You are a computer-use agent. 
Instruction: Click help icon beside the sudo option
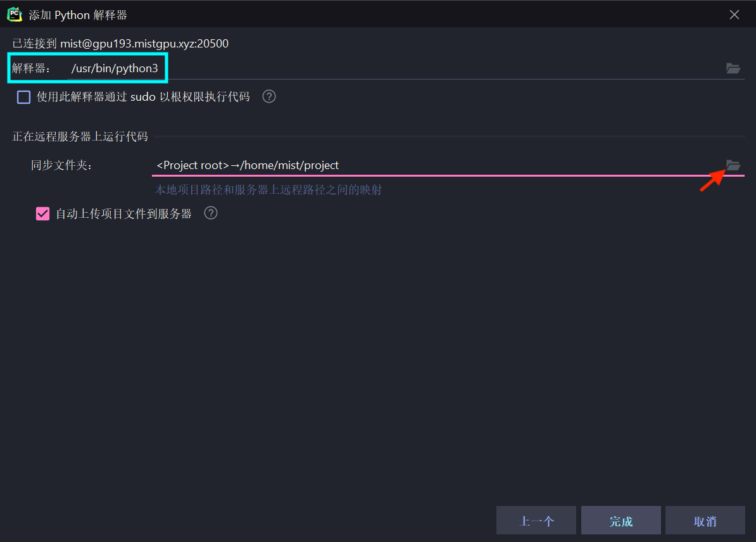[x=269, y=97]
